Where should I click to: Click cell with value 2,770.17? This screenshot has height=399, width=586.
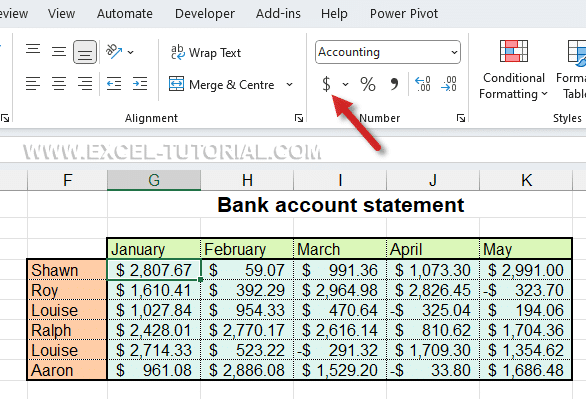pos(247,330)
